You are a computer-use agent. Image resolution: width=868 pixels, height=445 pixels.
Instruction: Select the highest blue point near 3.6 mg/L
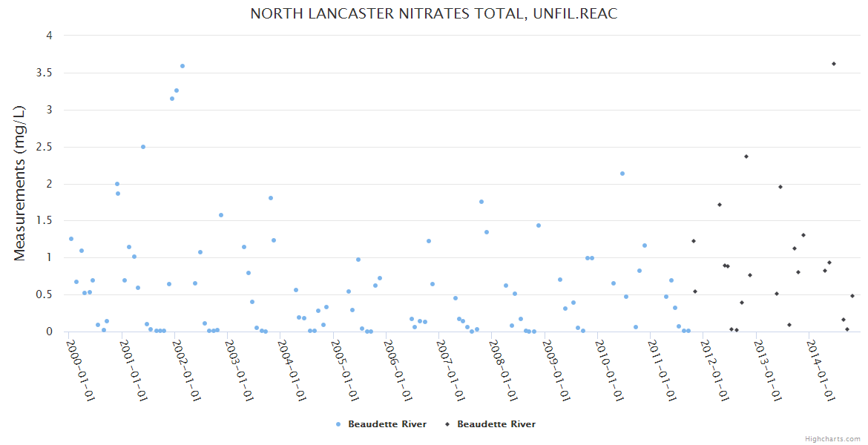tap(183, 66)
